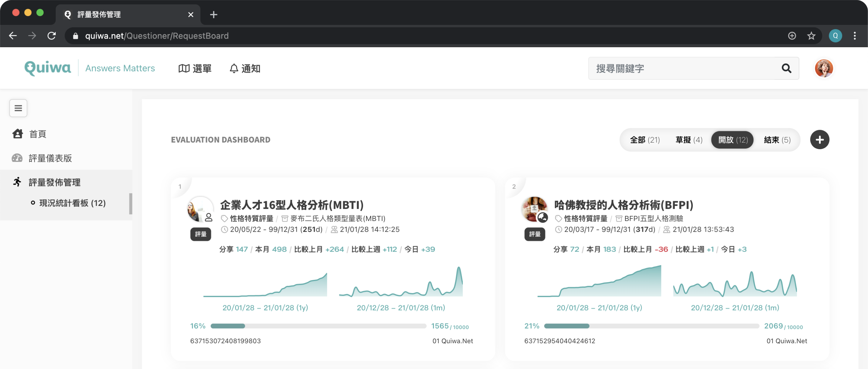Click the BFPI 1y trend chart
Image resolution: width=868 pixels, height=369 pixels.
coord(599,281)
